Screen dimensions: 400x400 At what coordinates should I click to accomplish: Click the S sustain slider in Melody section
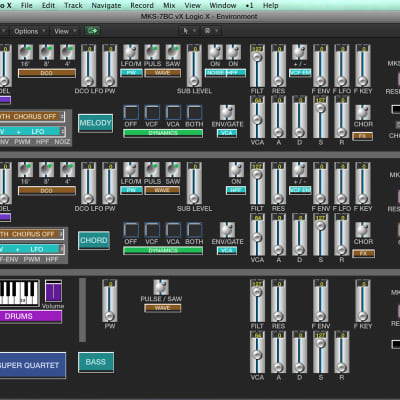[x=320, y=117]
